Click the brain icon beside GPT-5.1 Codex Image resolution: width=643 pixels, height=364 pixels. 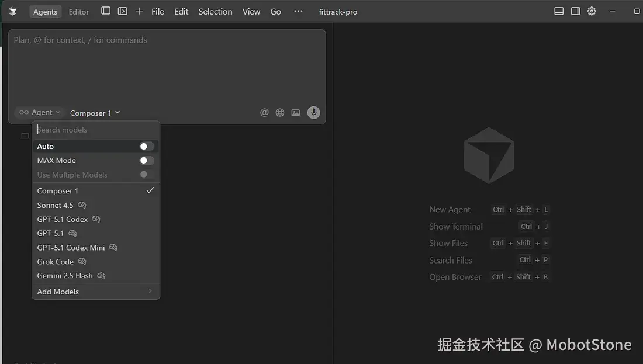coord(96,219)
